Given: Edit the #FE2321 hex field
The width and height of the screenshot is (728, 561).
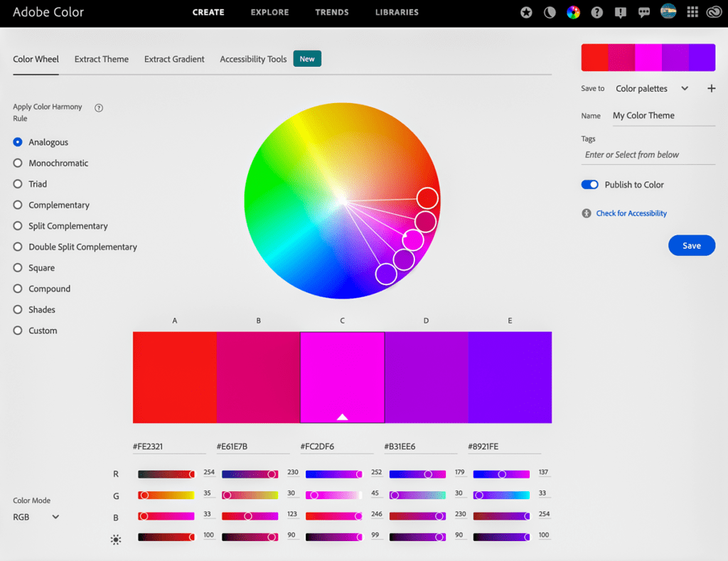Looking at the screenshot, I should [169, 447].
